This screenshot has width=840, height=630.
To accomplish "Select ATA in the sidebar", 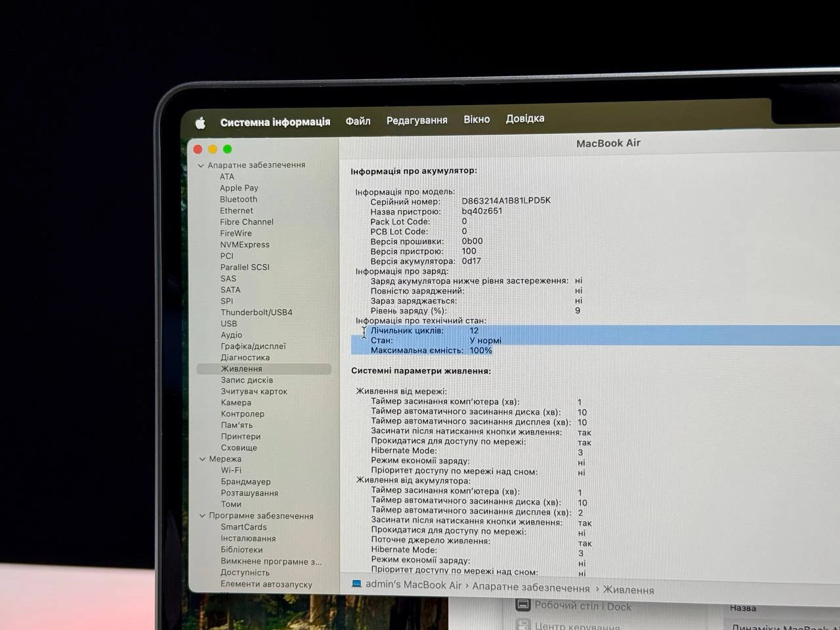I will pos(227,177).
